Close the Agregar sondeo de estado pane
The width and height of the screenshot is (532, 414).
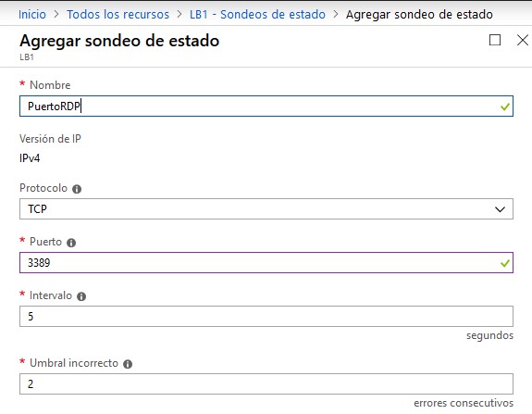[x=523, y=40]
